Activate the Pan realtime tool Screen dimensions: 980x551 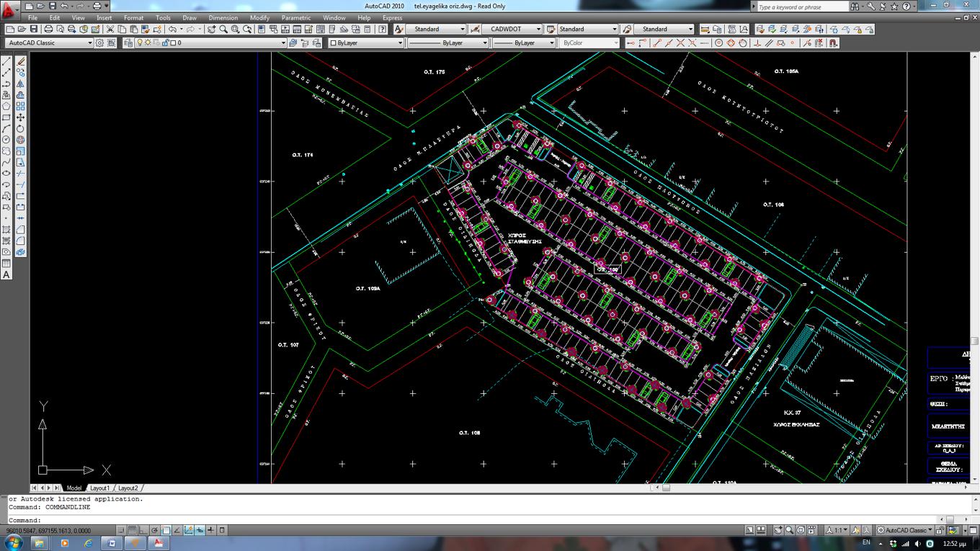pos(211,29)
